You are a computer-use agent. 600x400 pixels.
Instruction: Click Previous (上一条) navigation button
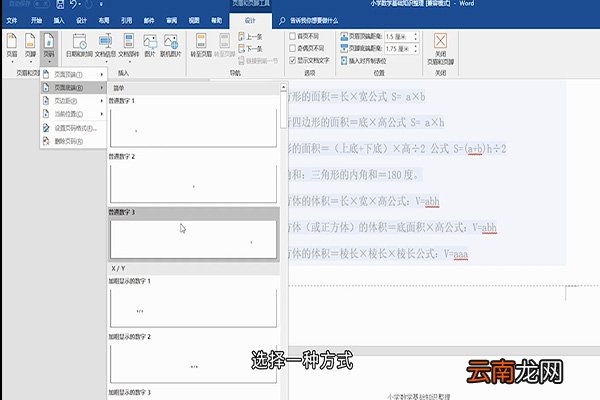point(250,37)
